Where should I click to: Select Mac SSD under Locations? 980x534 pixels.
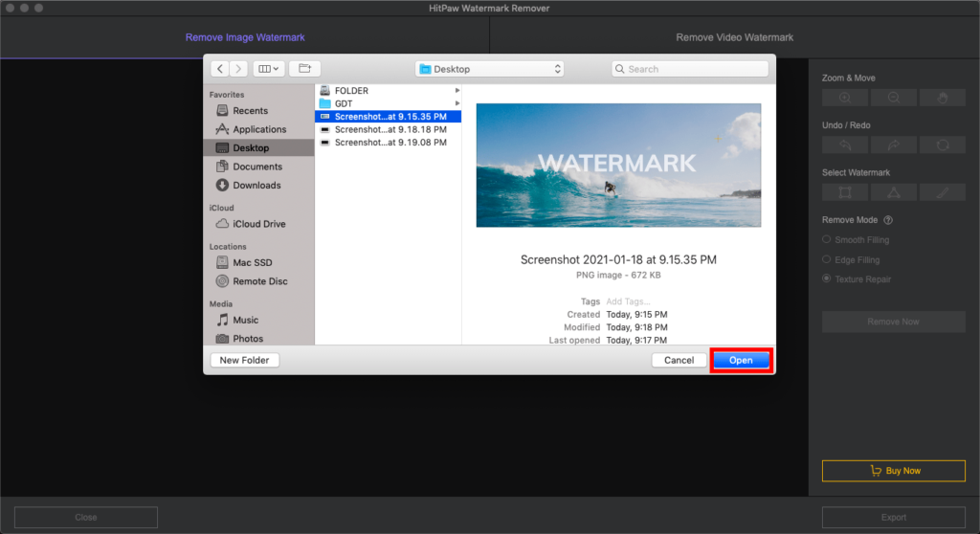[258, 262]
